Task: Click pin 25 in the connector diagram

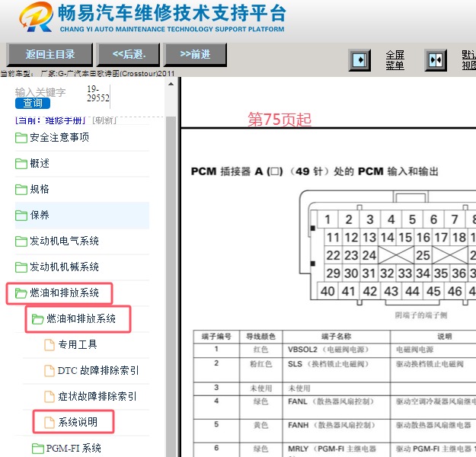Action: tap(423, 255)
